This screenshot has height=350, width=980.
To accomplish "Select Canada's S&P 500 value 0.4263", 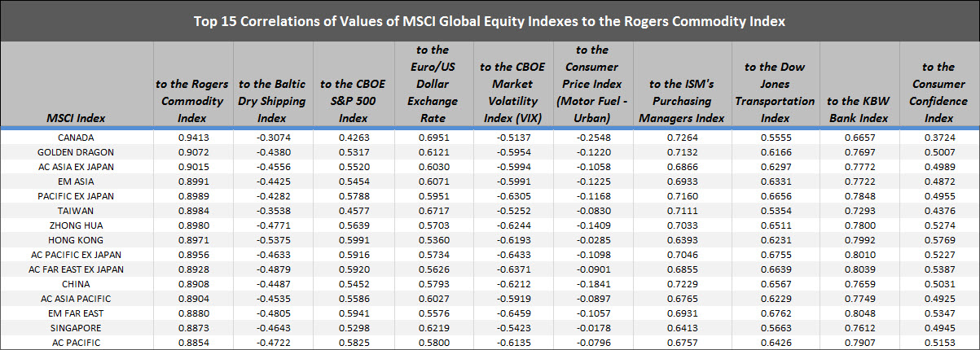I will [x=352, y=138].
